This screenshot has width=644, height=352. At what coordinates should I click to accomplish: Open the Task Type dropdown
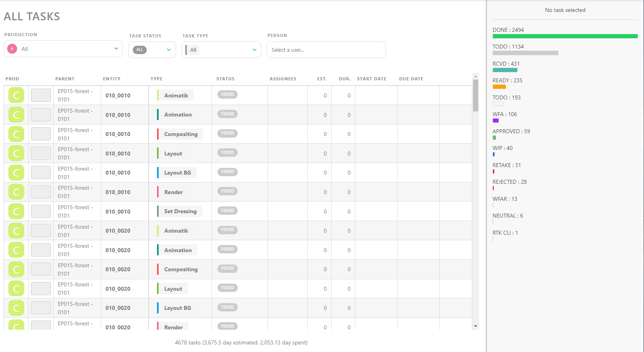pos(221,50)
